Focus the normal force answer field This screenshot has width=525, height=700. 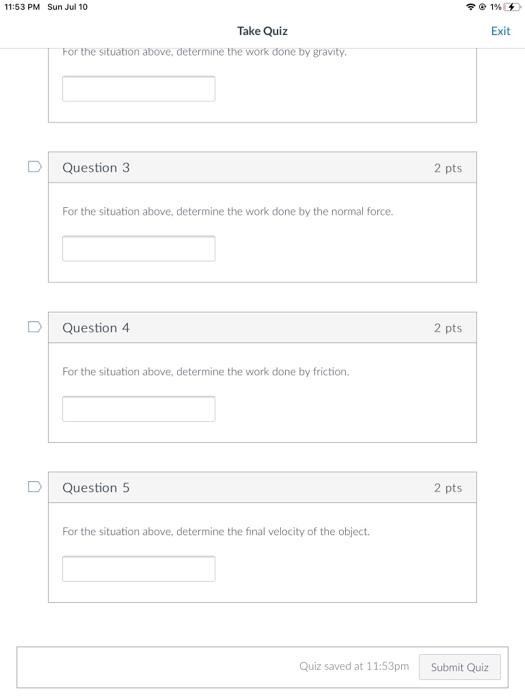tap(139, 249)
